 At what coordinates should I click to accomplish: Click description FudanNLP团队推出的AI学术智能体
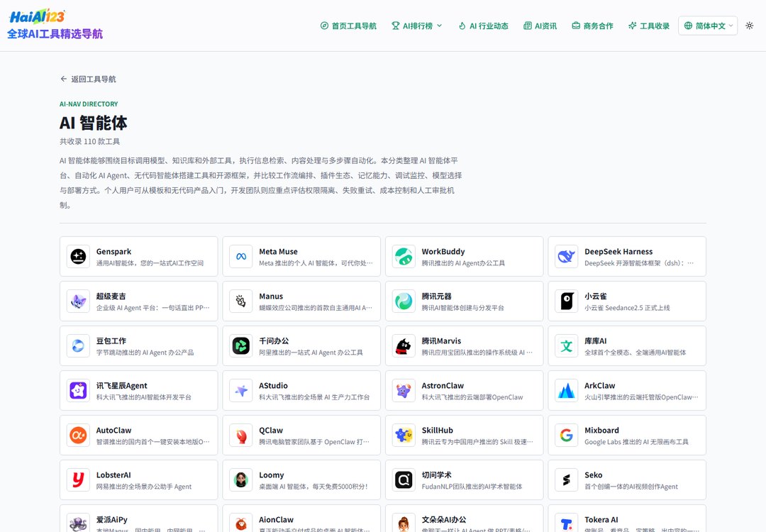click(472, 487)
